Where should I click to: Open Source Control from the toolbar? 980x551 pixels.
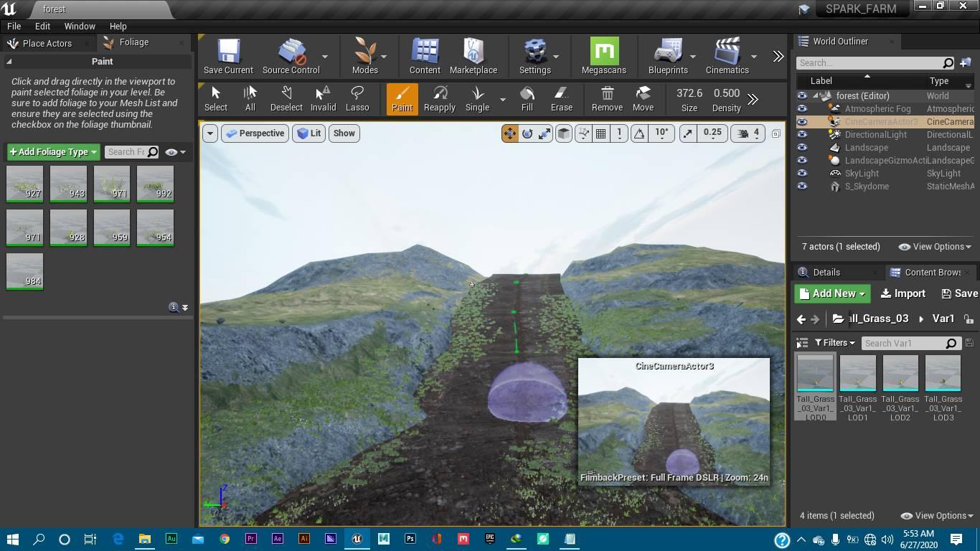pos(291,56)
